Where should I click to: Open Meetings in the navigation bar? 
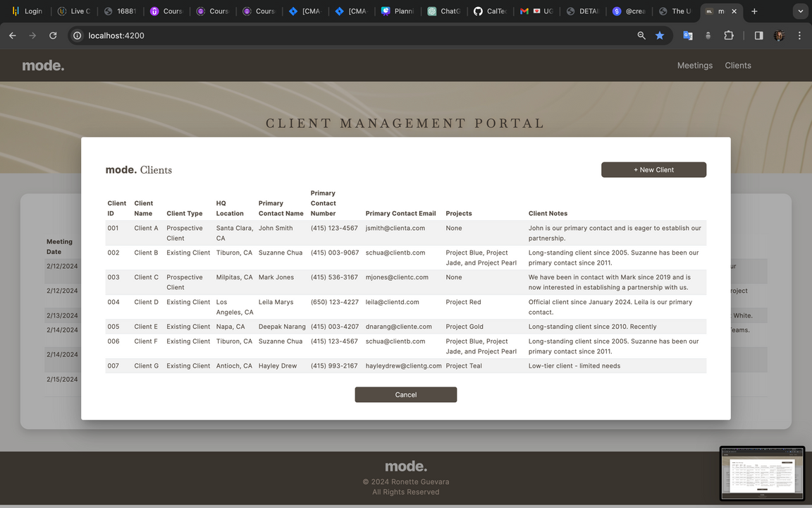tap(694, 66)
